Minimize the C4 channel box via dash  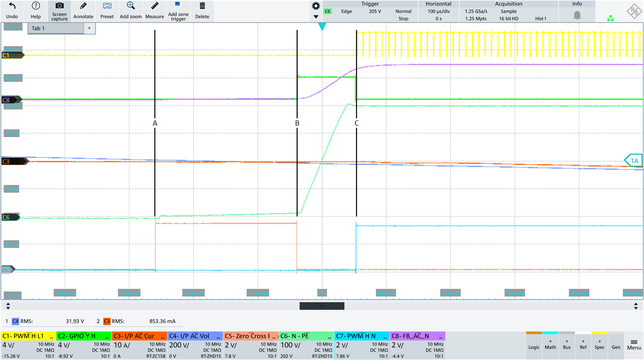pos(218,337)
